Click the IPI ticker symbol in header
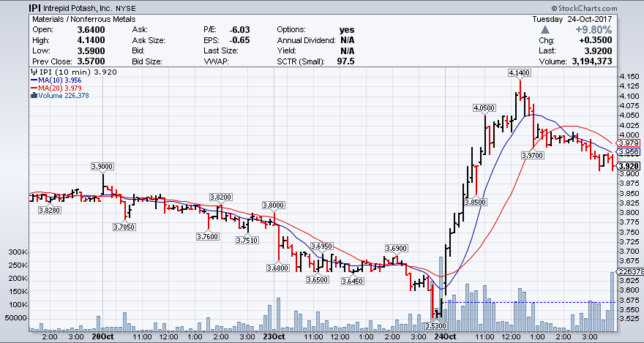 (x=14, y=7)
